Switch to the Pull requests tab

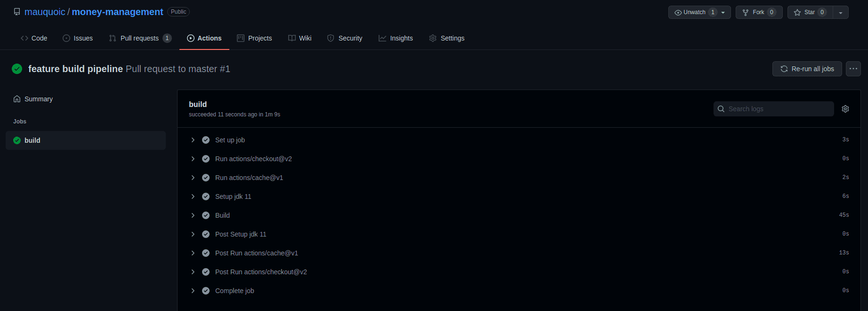coord(140,38)
